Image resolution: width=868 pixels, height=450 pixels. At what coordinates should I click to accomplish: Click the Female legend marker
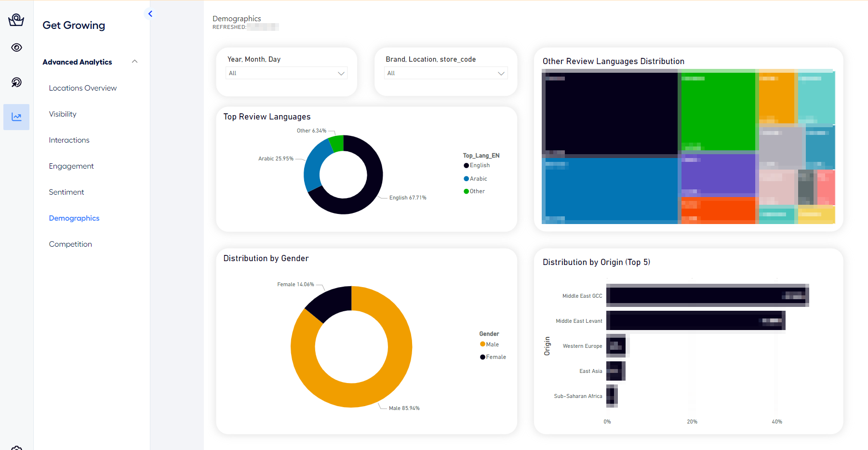[x=482, y=357]
